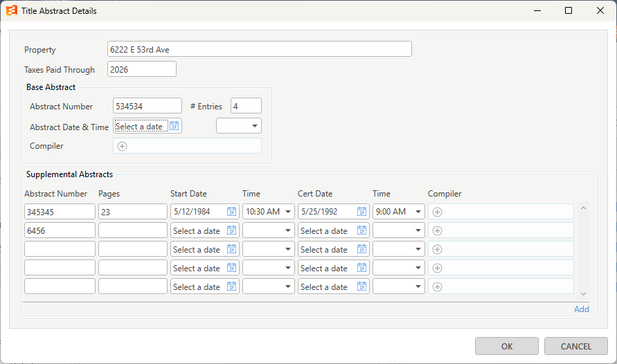This screenshot has width=617, height=364.
Task: Open Start Date calendar in third supplemental row
Action: point(232,249)
